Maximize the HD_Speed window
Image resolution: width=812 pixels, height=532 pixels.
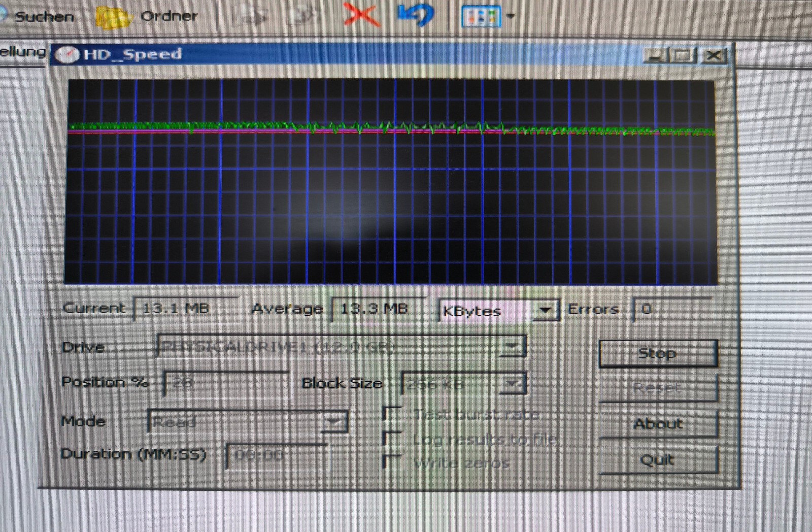point(683,55)
